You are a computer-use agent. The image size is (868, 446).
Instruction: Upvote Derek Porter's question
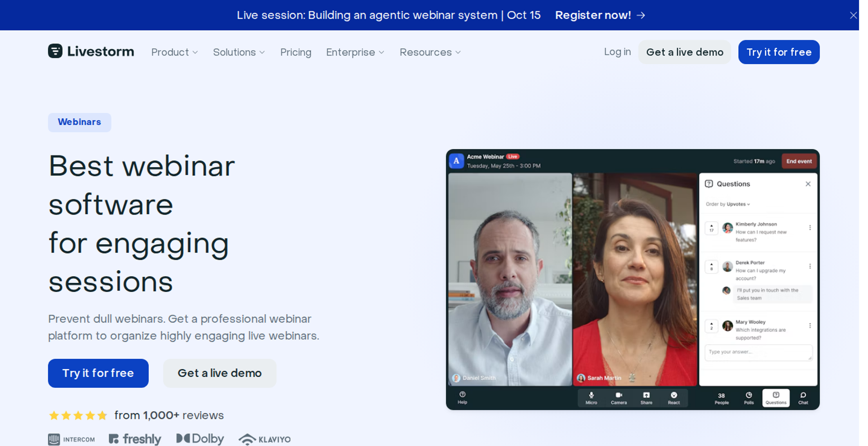click(x=712, y=267)
